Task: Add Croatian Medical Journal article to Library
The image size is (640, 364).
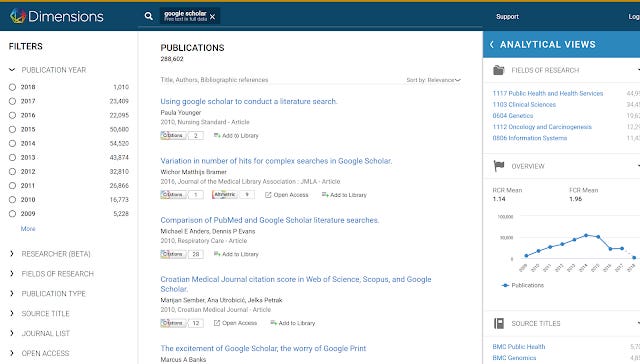Action: [293, 323]
